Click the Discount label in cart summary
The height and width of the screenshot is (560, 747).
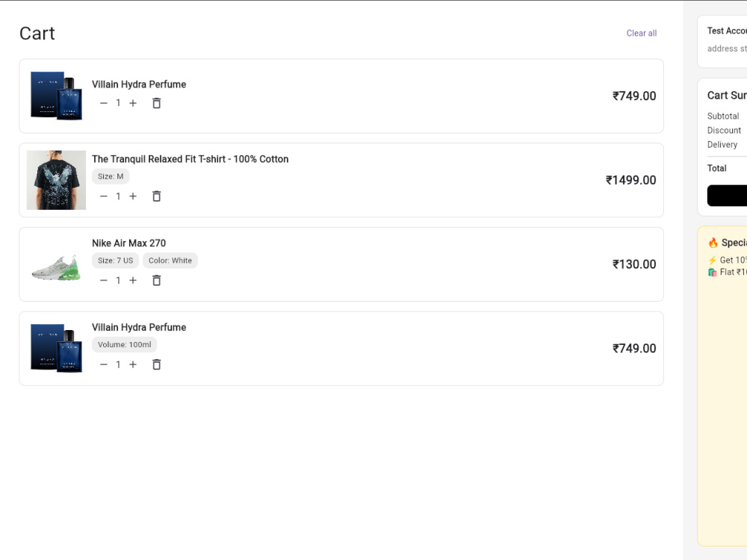pos(724,131)
